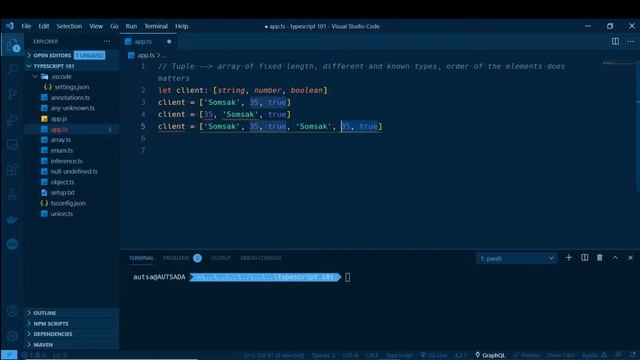
Task: Expand the Outline section
Action: 72,313
